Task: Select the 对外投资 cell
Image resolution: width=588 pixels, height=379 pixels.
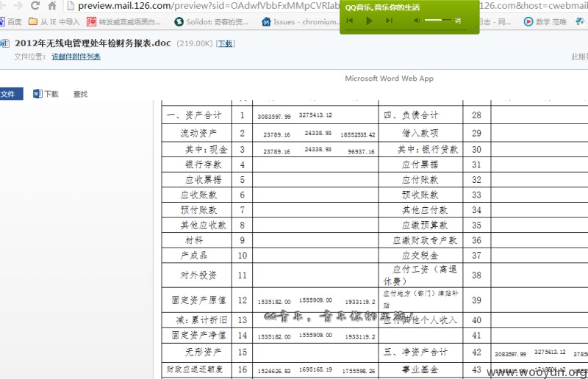Action: tap(197, 275)
